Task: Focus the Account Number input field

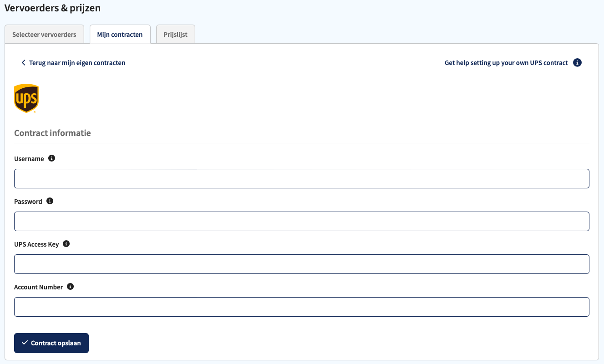Action: tap(302, 307)
